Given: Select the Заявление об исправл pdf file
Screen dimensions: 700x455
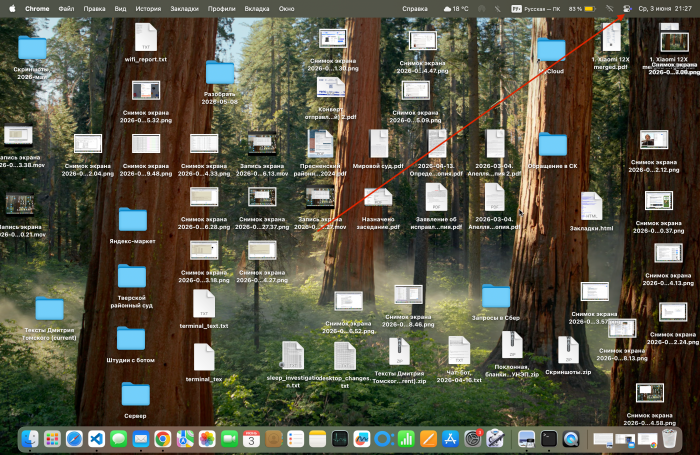Looking at the screenshot, I should point(436,206).
